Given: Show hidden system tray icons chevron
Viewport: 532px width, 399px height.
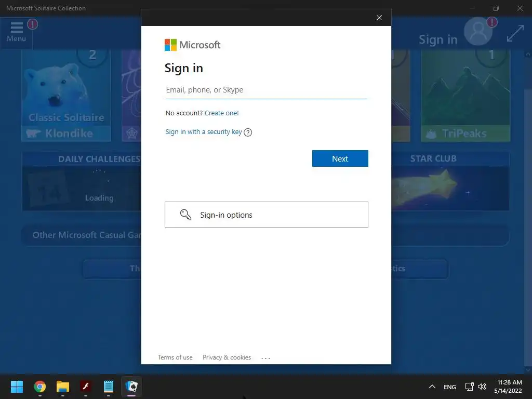Looking at the screenshot, I should (x=432, y=387).
